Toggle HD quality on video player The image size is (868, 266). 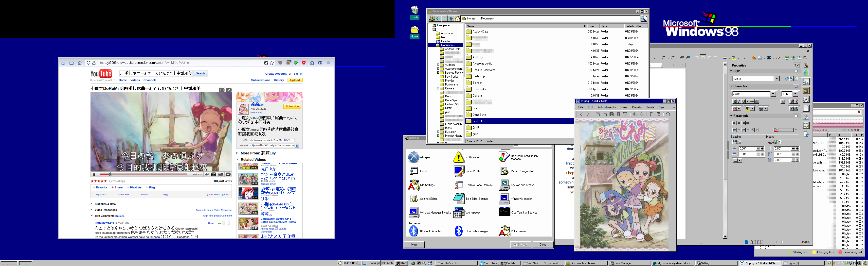(x=213, y=174)
